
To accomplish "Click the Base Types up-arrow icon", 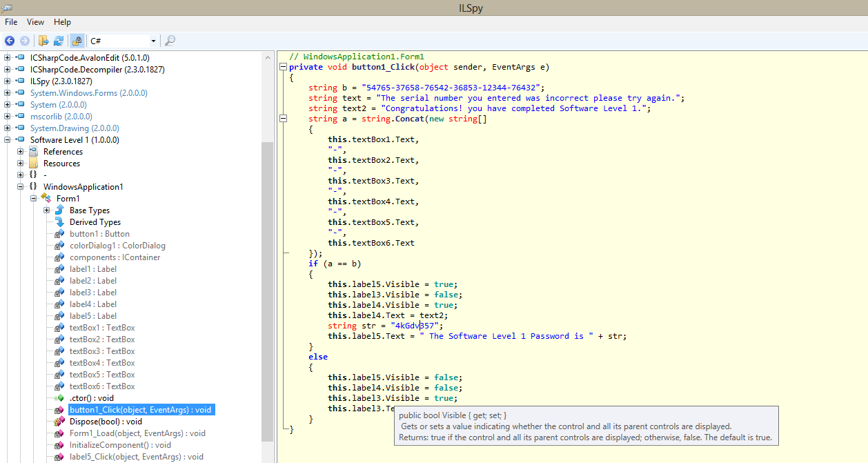I will click(x=59, y=210).
